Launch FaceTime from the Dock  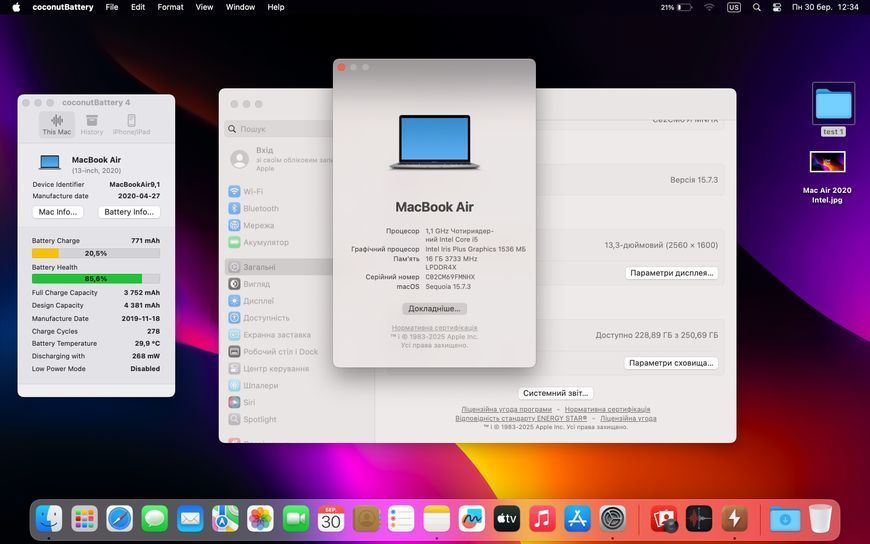coord(296,519)
